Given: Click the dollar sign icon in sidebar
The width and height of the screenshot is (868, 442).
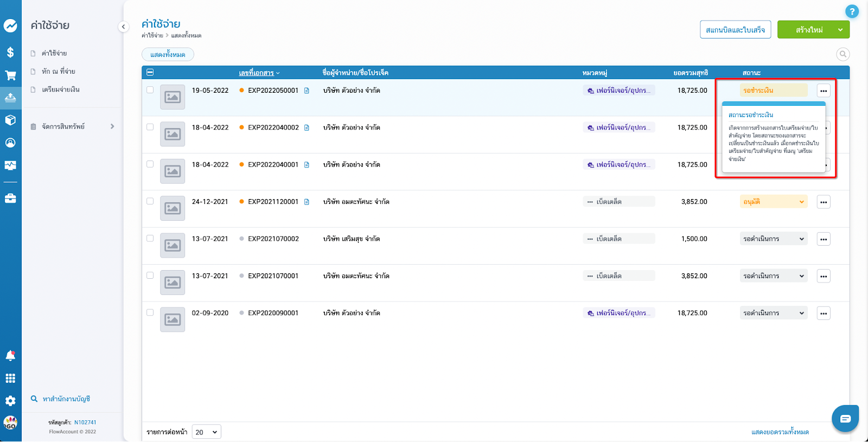Looking at the screenshot, I should (10, 52).
